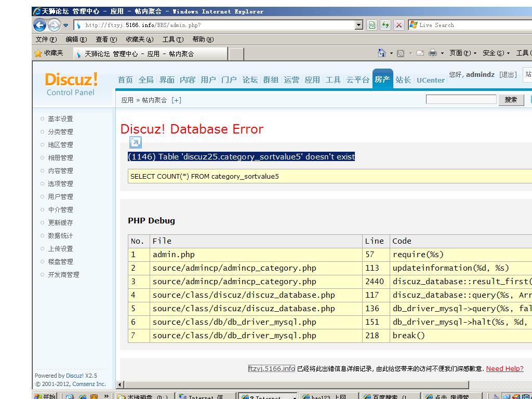Switch to the 内容 admin tab
The height and width of the screenshot is (399, 532).
(x=188, y=79)
